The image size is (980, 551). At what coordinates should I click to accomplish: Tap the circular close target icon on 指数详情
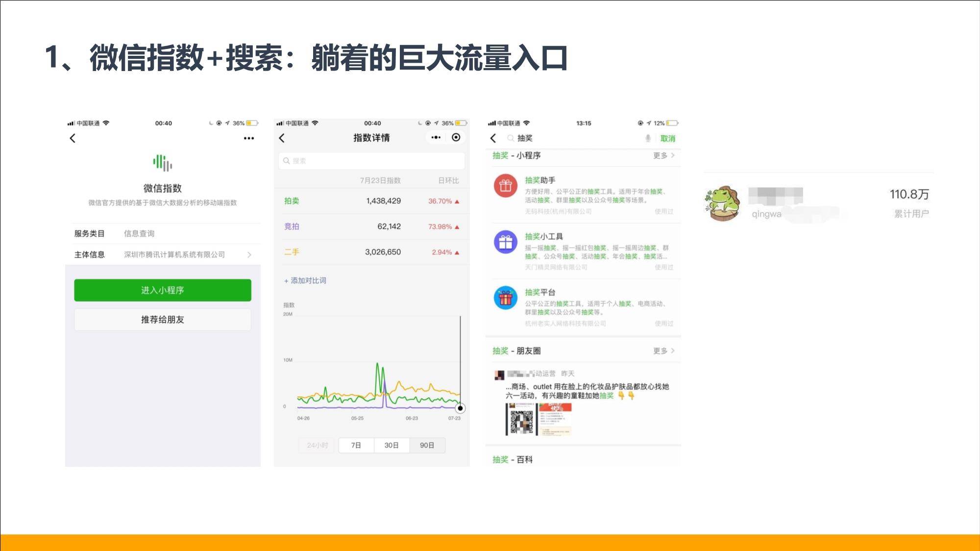pyautogui.click(x=456, y=138)
